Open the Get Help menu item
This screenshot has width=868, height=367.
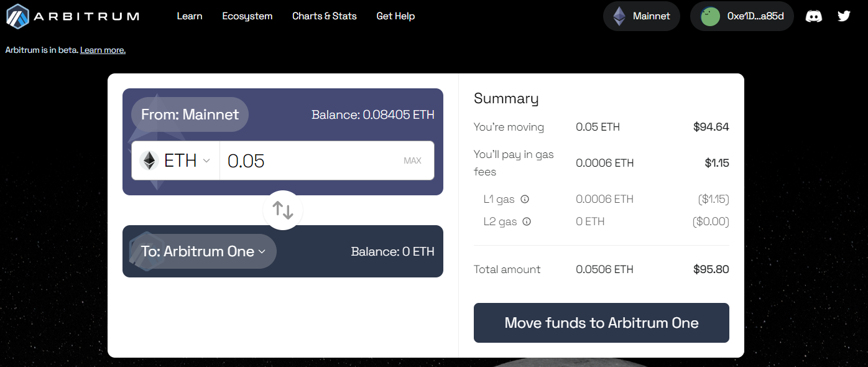(395, 16)
